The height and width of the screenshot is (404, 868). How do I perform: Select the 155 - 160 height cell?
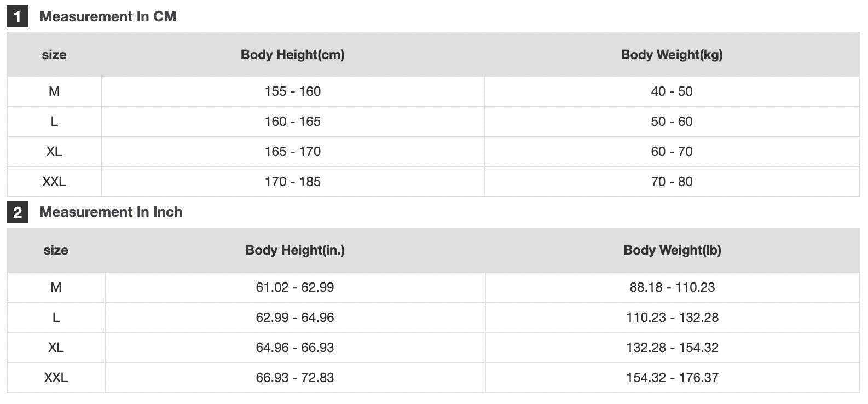click(292, 91)
